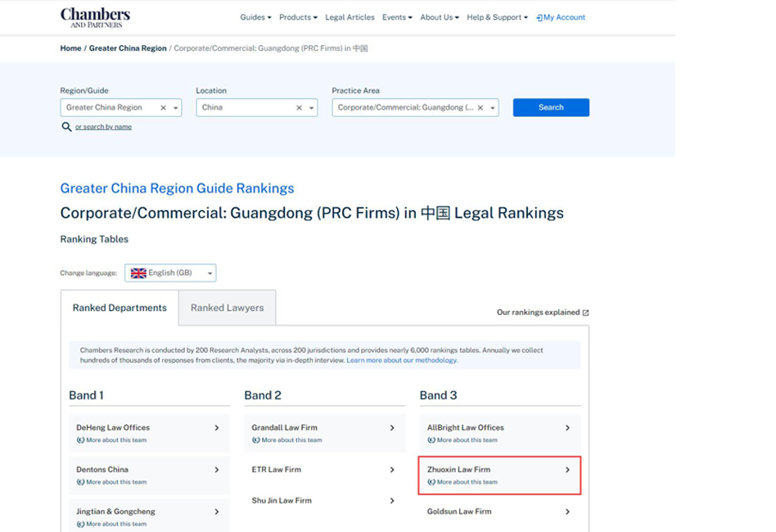
Task: Select ETR Law Firm name
Action: [x=276, y=470]
